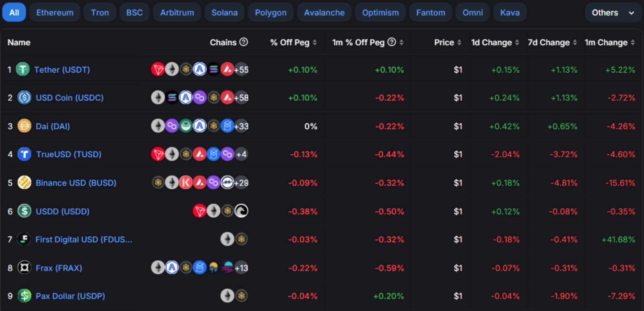Select the Solana chain icon in USDC's row
Screen dimensions: 644x311
[x=172, y=98]
